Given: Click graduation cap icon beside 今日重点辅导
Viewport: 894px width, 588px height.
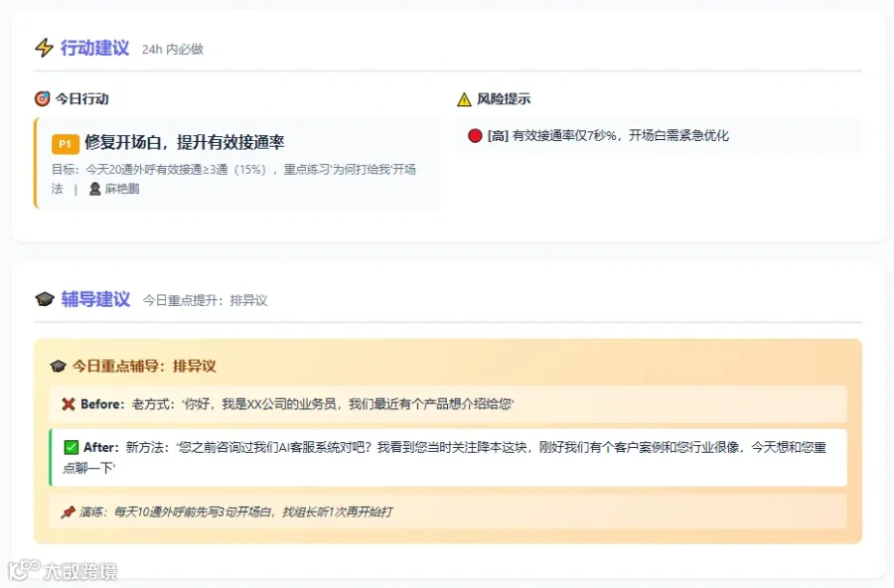Looking at the screenshot, I should pos(59,367).
